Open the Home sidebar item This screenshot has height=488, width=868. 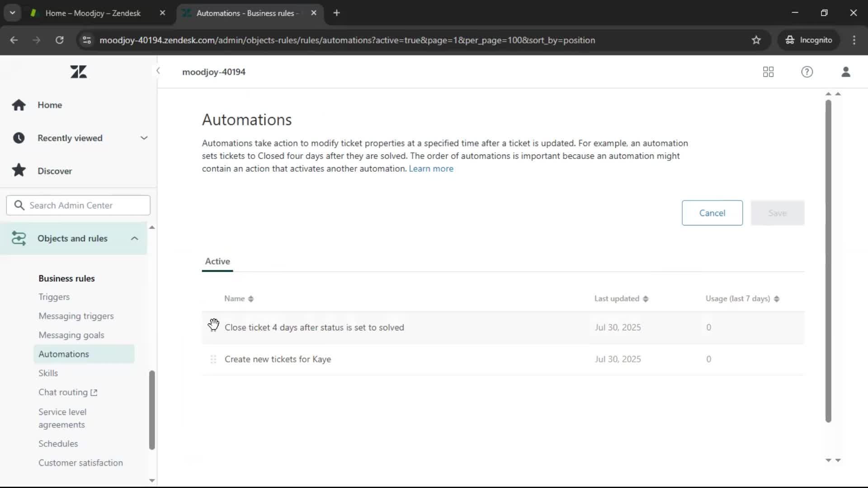pyautogui.click(x=50, y=105)
